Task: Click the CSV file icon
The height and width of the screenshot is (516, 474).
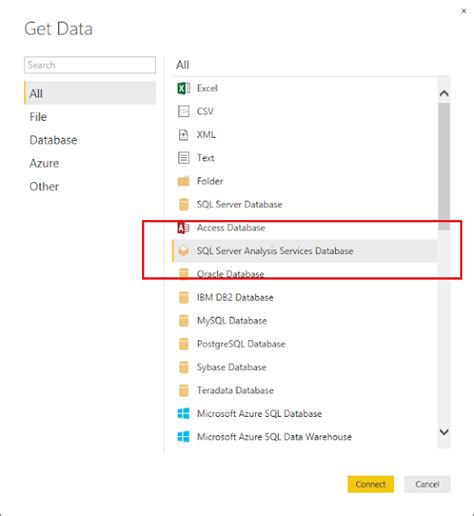Action: (x=183, y=111)
